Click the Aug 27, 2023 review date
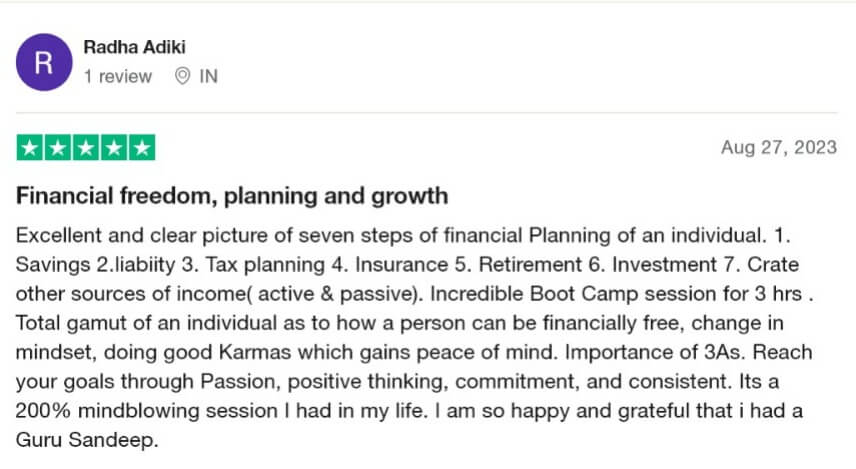 click(778, 148)
